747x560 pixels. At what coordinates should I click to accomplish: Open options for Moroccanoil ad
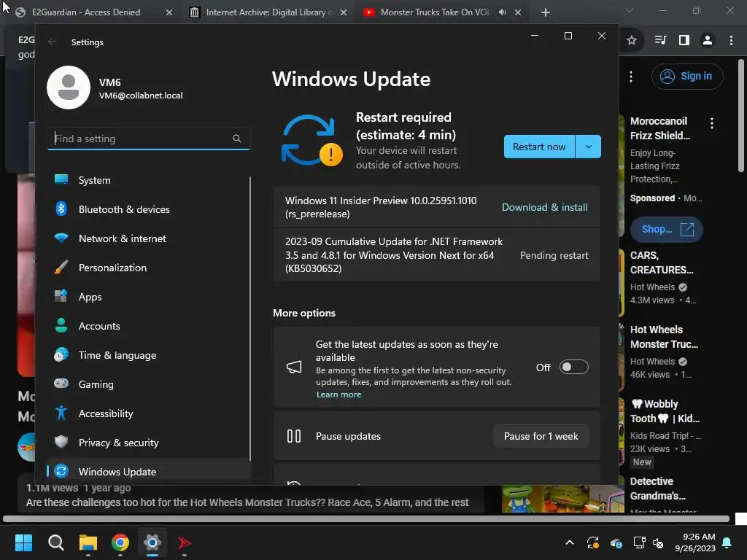coord(712,123)
